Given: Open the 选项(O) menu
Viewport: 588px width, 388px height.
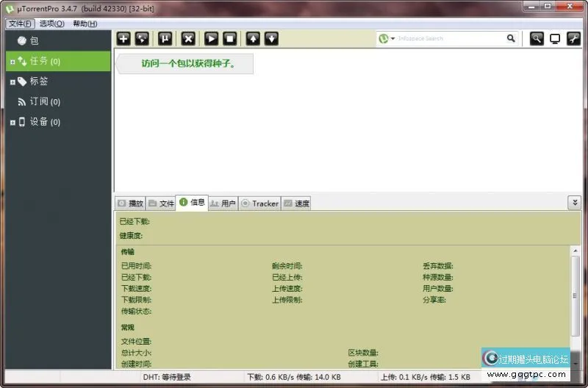Looking at the screenshot, I should click(x=51, y=24).
